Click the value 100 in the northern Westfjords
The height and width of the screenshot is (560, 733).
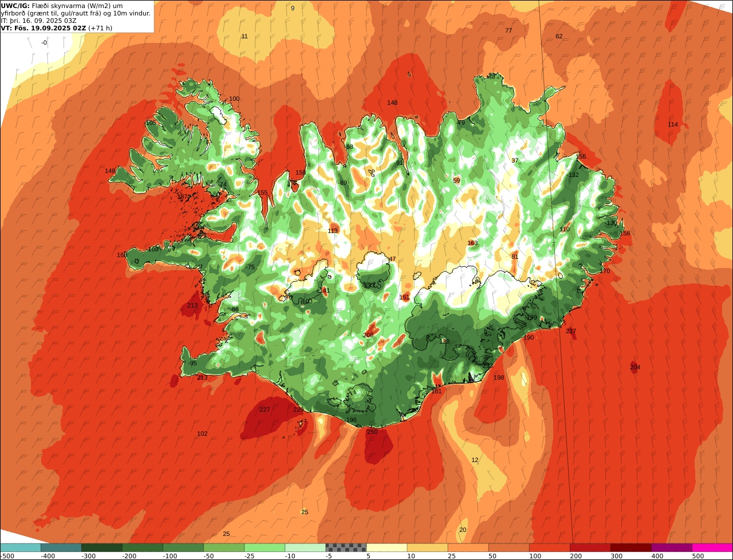(x=234, y=99)
